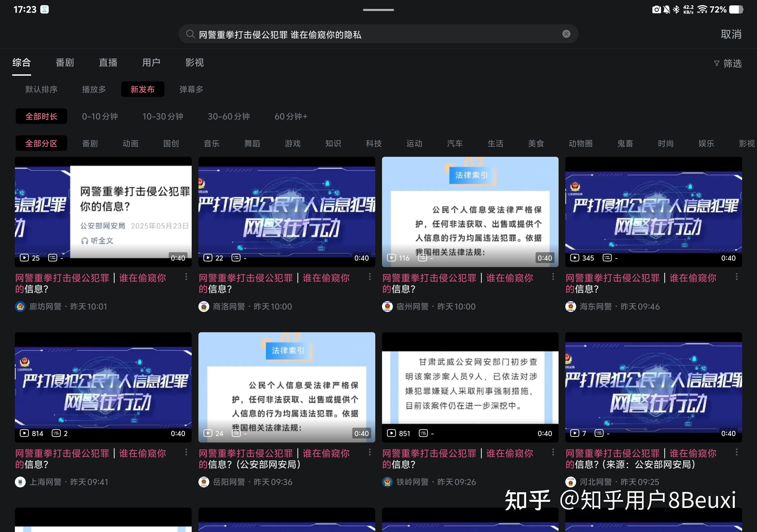Choose 汽车 category filter

coord(455,143)
